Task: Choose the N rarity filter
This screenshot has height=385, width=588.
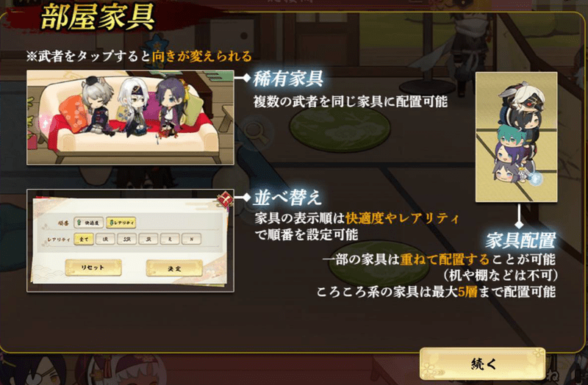Action: click(191, 240)
